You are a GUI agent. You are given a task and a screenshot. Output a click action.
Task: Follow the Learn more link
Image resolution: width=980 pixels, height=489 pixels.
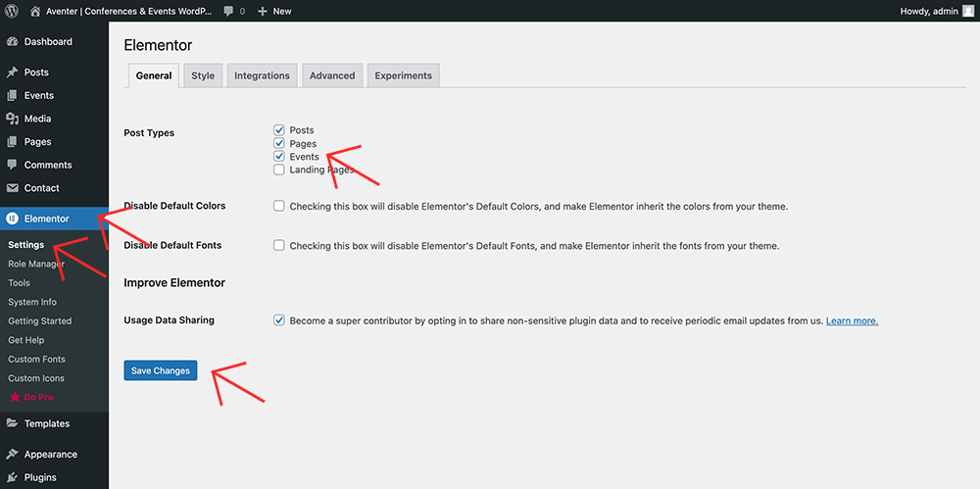[x=852, y=320]
